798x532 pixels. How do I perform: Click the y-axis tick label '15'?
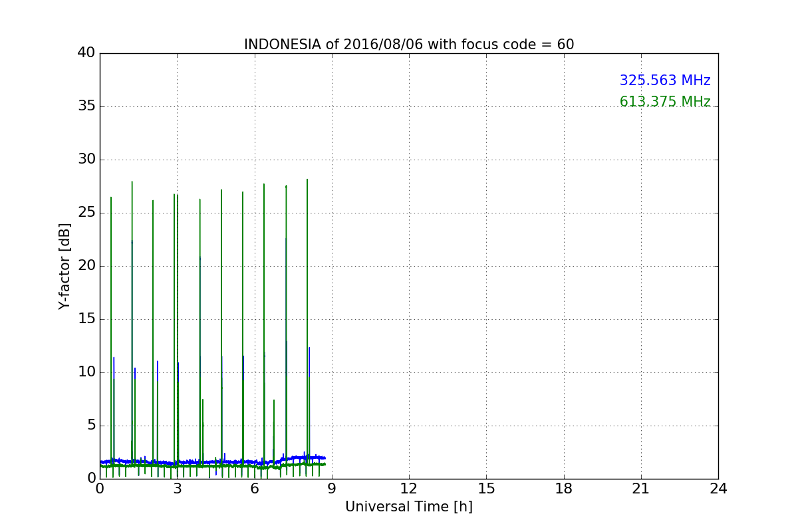point(86,319)
